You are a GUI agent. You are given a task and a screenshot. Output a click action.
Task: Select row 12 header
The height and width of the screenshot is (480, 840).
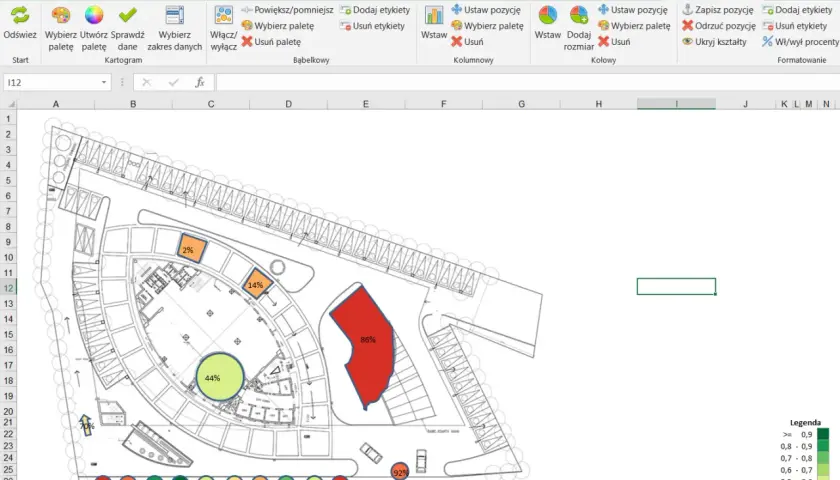tap(8, 288)
